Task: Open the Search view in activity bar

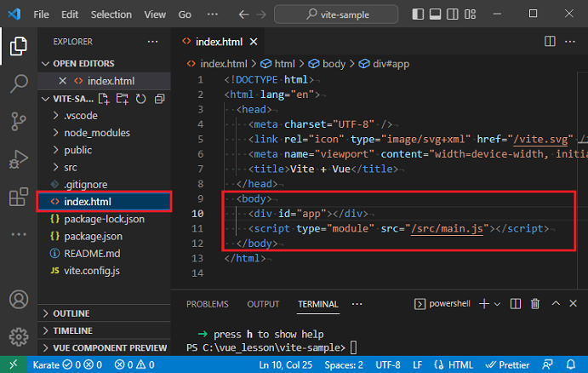Action: [x=18, y=83]
